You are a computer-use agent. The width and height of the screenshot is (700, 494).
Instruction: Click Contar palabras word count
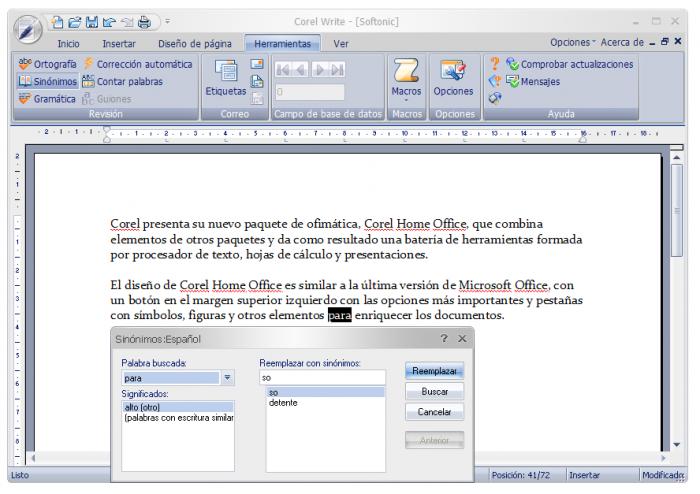[123, 82]
